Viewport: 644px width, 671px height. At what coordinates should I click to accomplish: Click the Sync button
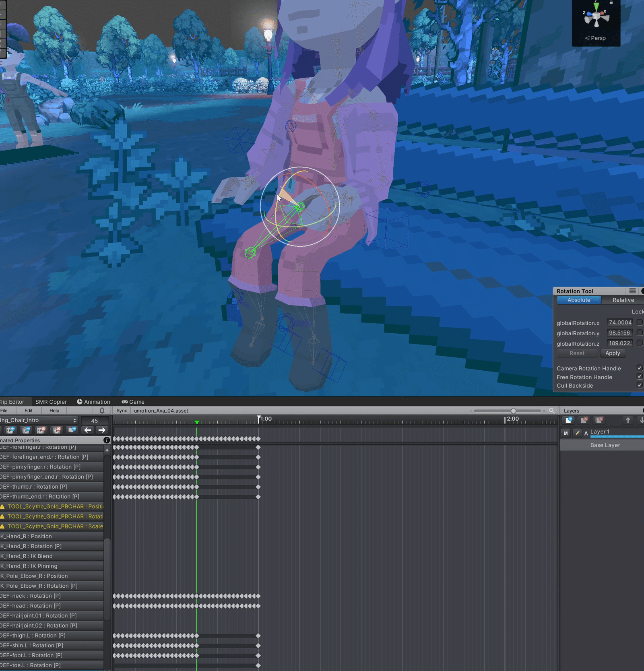[122, 411]
